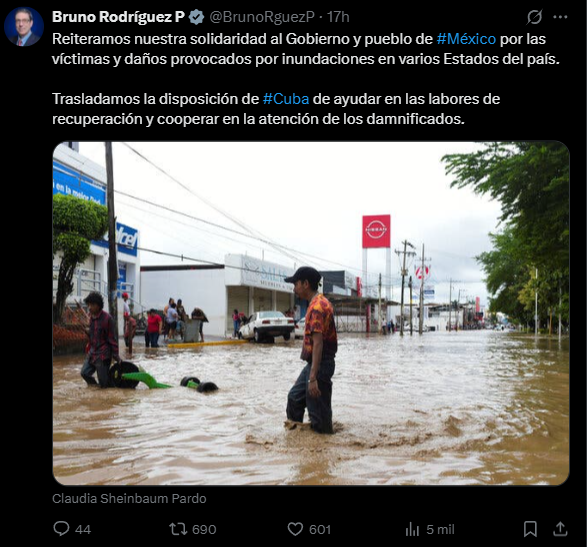
Task: Click the 601 likes count
Action: pyautogui.click(x=320, y=529)
